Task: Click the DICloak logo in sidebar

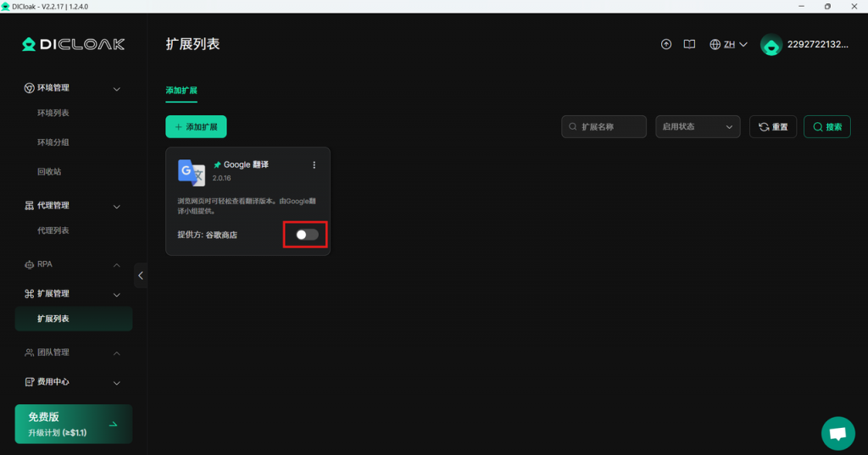Action: pos(73,44)
